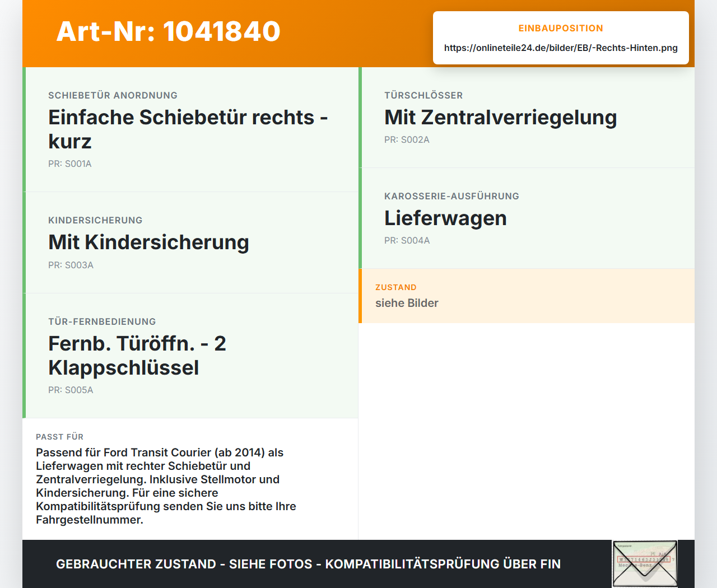Click the SCHIEBETÜR ANORDNUNG label
This screenshot has height=588, width=717.
click(113, 95)
